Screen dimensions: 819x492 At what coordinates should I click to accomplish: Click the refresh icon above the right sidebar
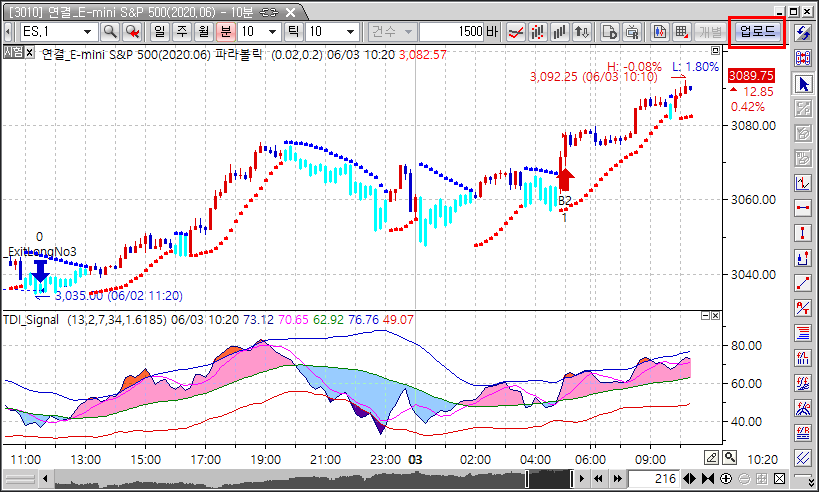pyautogui.click(x=802, y=32)
